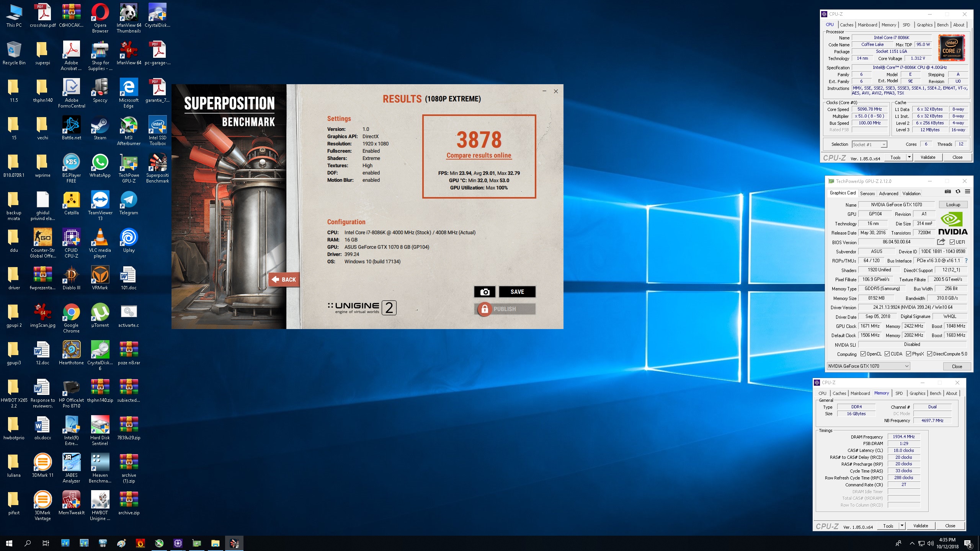Open the Graphics tab in bottom CPU-Z

(917, 393)
